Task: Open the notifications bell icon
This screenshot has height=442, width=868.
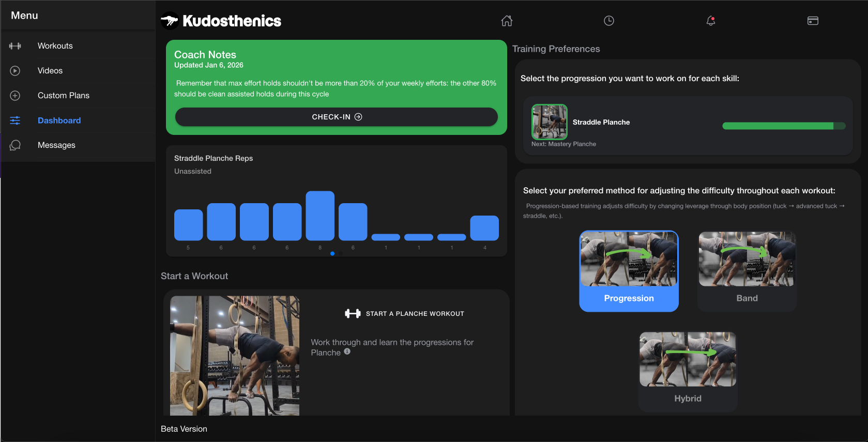Action: coord(711,21)
